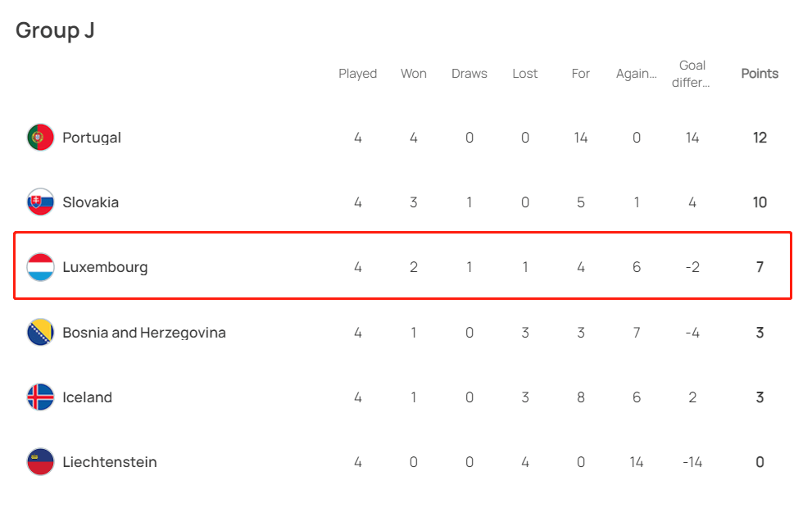Select the Luxembourg team name
Screen dimensions: 812x508
105,267
